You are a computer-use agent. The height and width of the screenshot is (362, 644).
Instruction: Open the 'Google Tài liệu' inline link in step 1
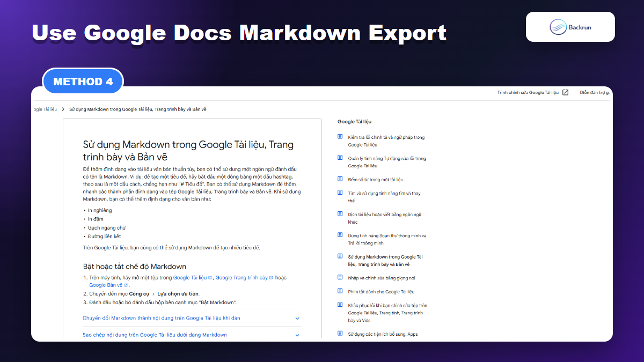193,278
